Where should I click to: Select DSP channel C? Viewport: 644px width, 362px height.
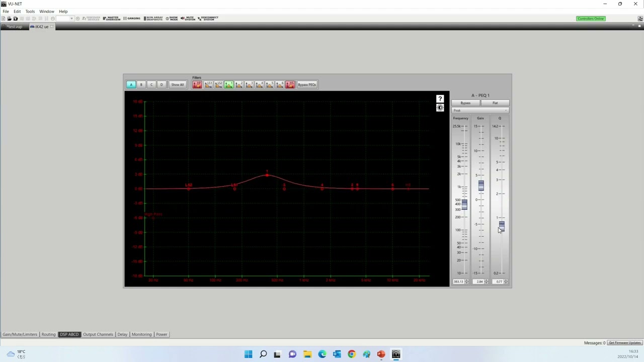coord(151,84)
